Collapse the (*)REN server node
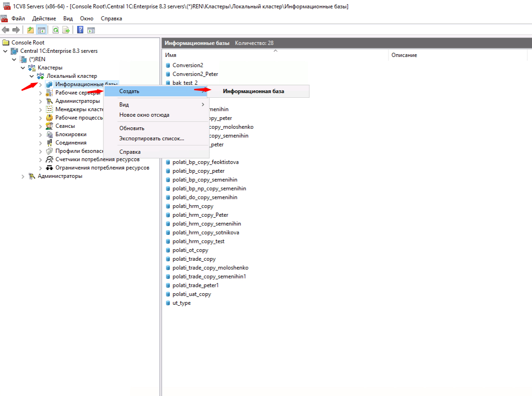The height and width of the screenshot is (396, 532). coord(14,59)
